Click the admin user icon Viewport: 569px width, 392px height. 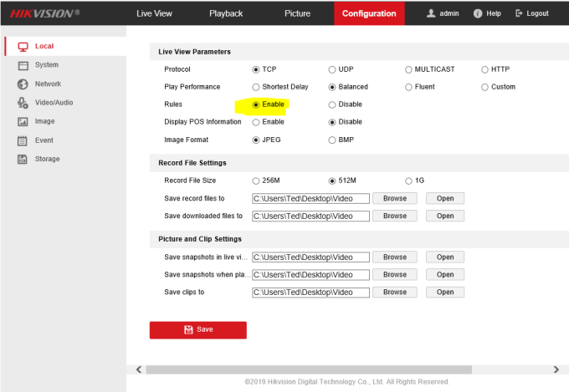coord(431,13)
